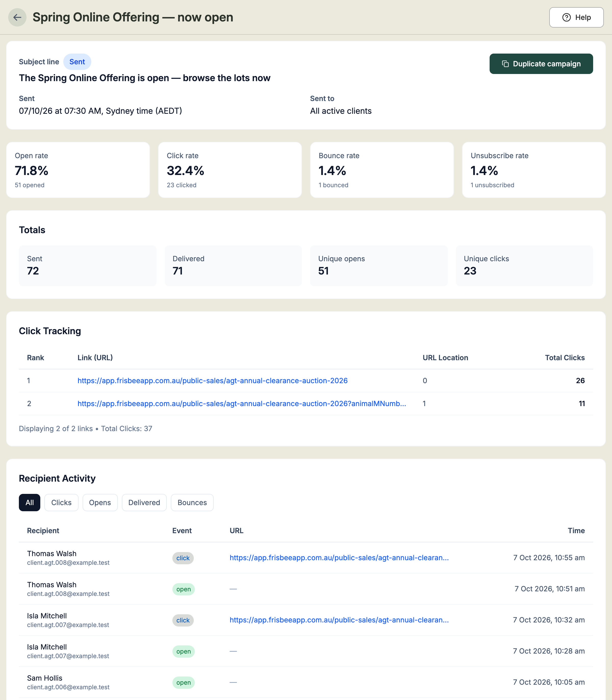Click the Time column header
Screen dimensions: 612x700
point(576,531)
